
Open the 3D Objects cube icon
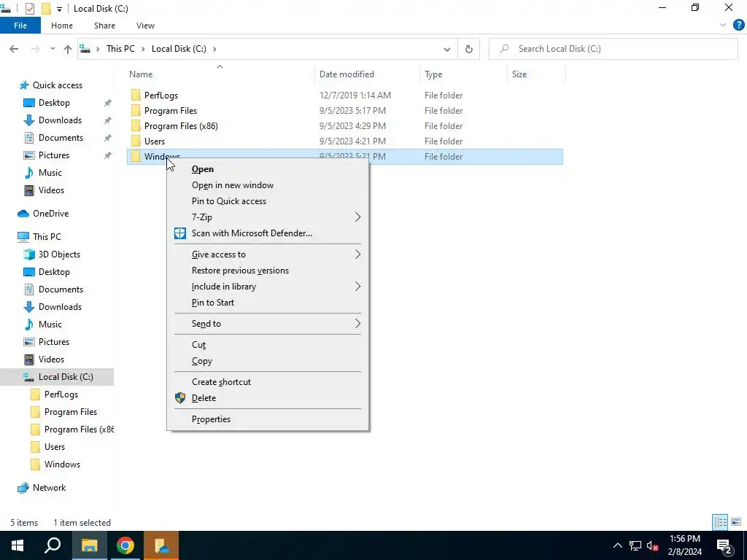coord(29,254)
